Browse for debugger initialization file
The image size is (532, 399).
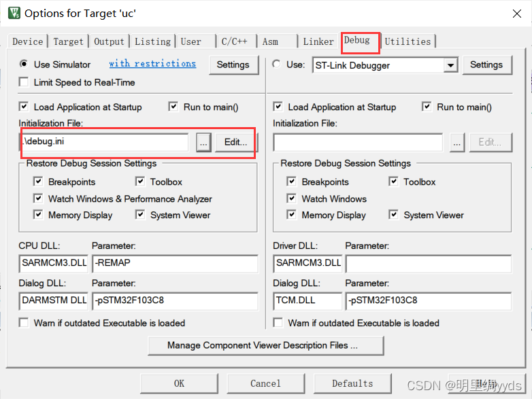457,142
